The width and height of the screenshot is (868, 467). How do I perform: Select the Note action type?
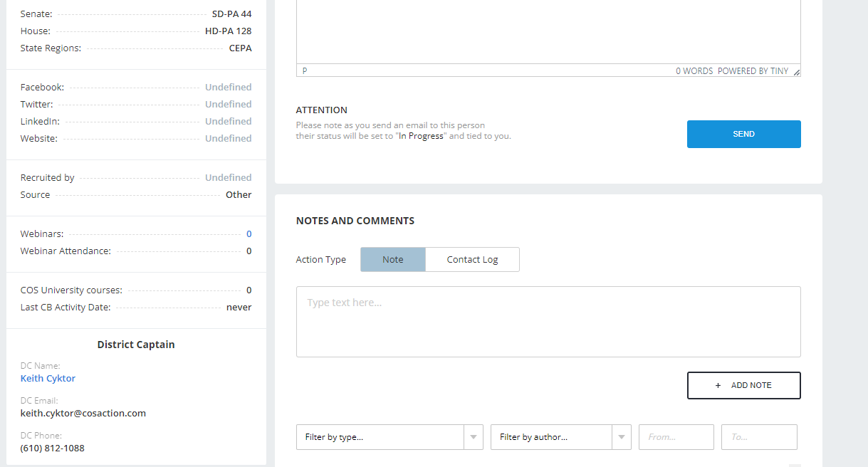[392, 260]
